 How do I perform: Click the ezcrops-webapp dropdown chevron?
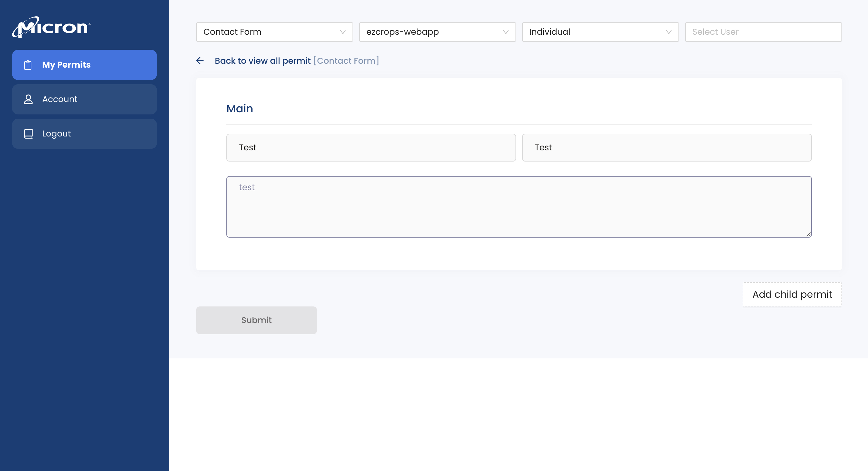pyautogui.click(x=506, y=32)
